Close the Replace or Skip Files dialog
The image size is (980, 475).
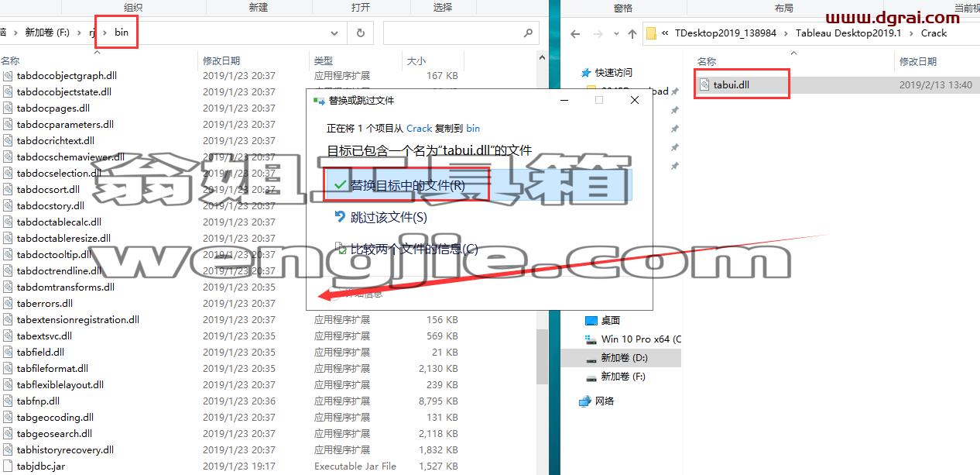tap(635, 101)
